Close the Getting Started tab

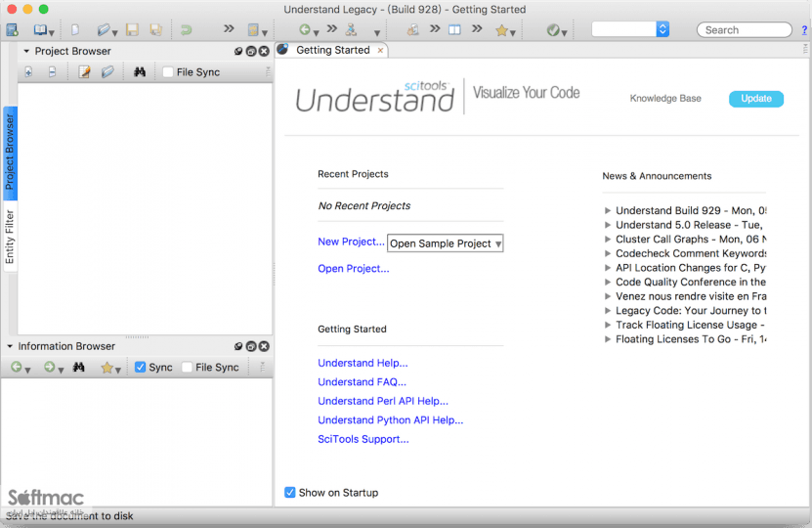click(x=381, y=50)
